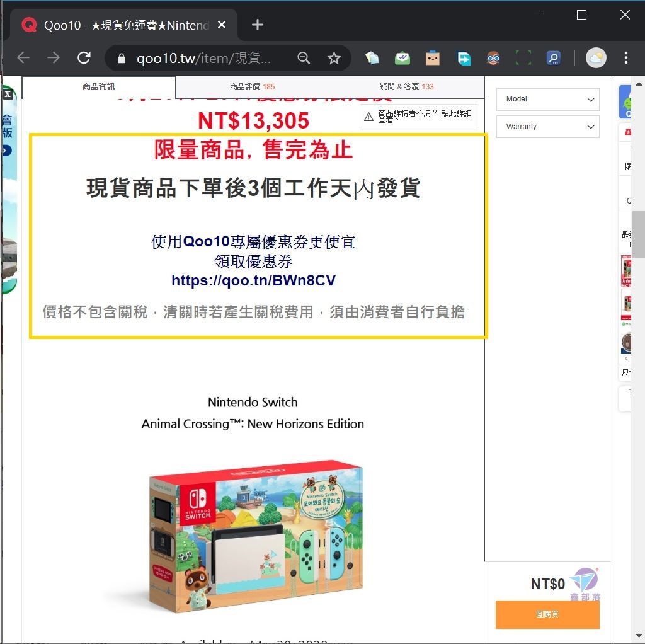Switch to 商品評價 185 tab
645x644 pixels.
click(x=252, y=87)
